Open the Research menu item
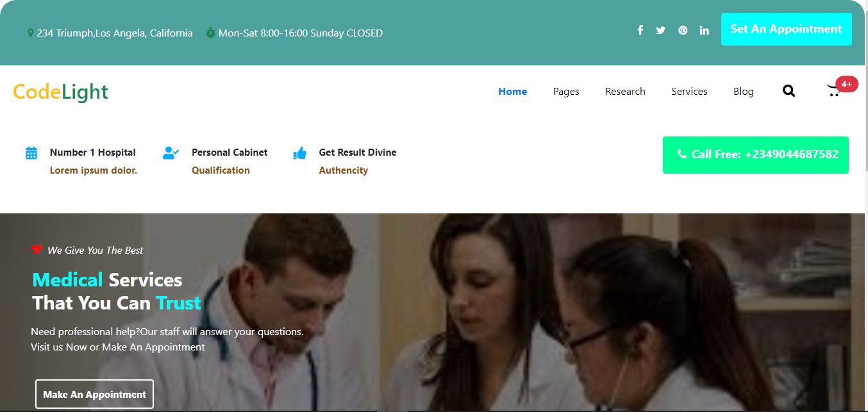 click(x=625, y=91)
